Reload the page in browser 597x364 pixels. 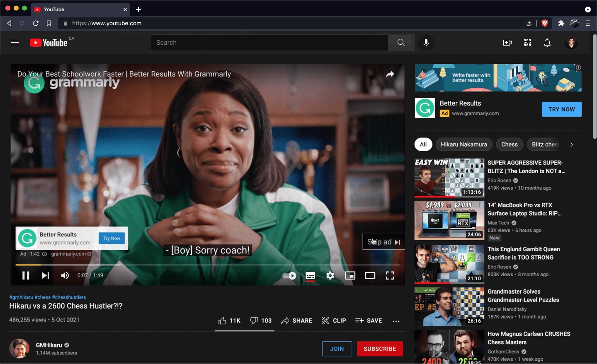click(x=36, y=23)
